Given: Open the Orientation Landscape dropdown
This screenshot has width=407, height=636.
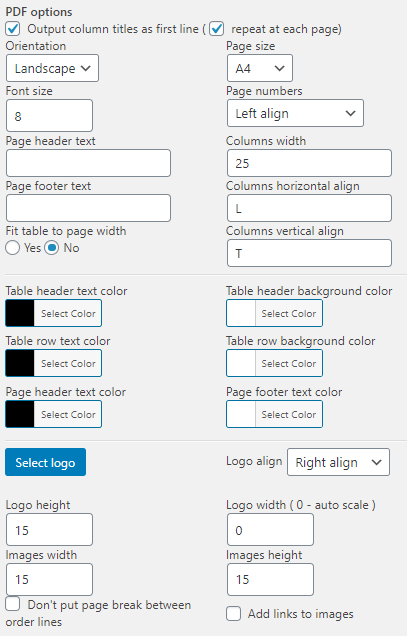Looking at the screenshot, I should (52, 68).
